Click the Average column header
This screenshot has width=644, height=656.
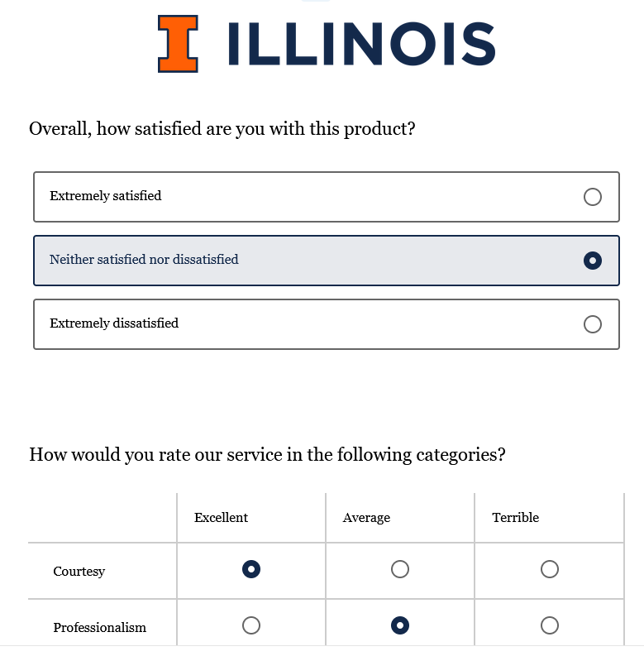pyautogui.click(x=367, y=518)
